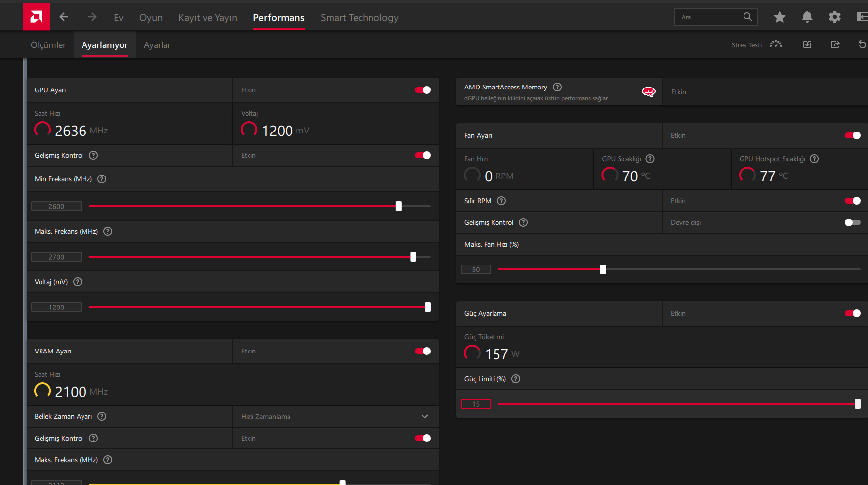Open help for GPU Maks. Frekans (MHz)
This screenshot has height=485, width=868.
coord(108,231)
